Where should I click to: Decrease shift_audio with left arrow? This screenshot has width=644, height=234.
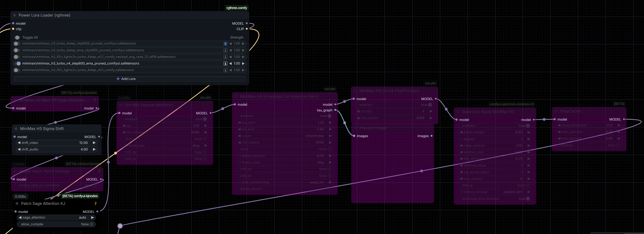pos(19,149)
